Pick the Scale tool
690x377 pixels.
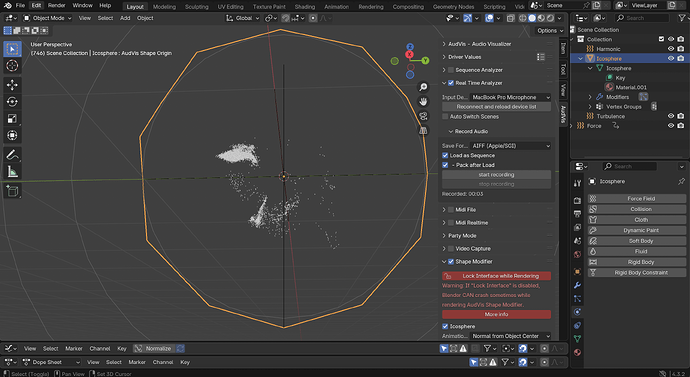12,118
